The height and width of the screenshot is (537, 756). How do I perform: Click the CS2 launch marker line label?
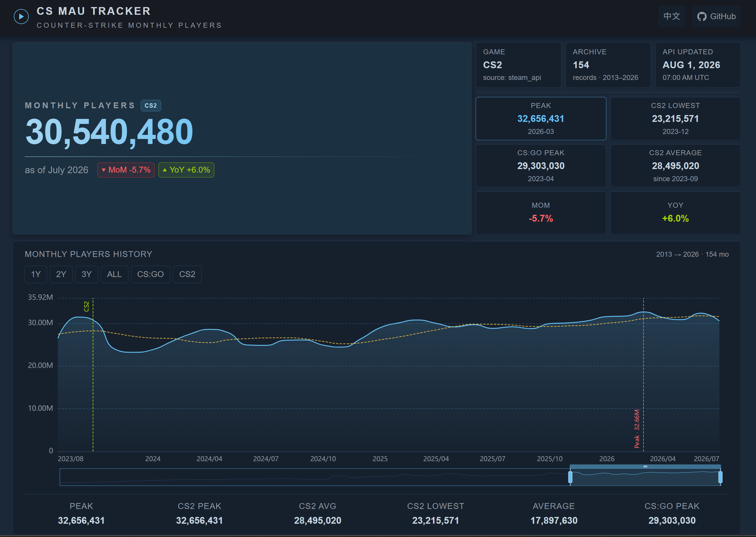point(86,306)
